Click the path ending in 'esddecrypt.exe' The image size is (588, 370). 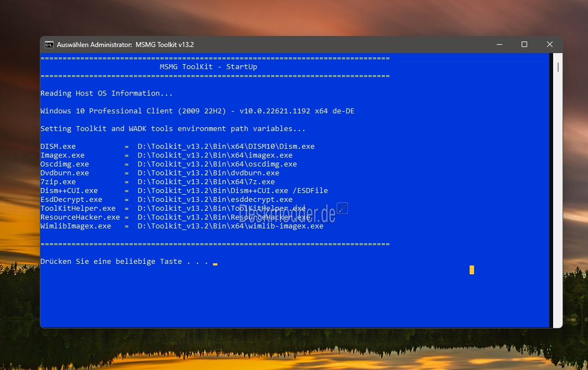(215, 200)
